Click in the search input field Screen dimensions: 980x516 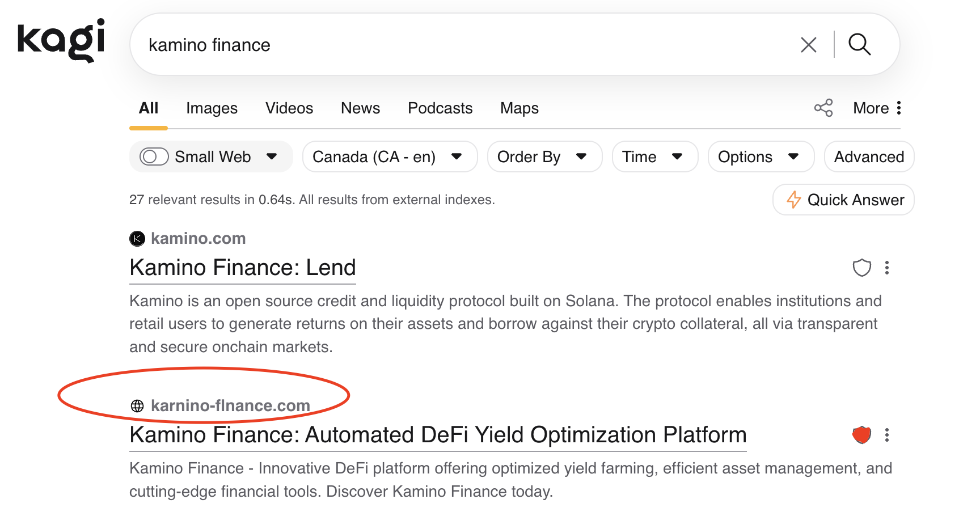click(x=454, y=45)
